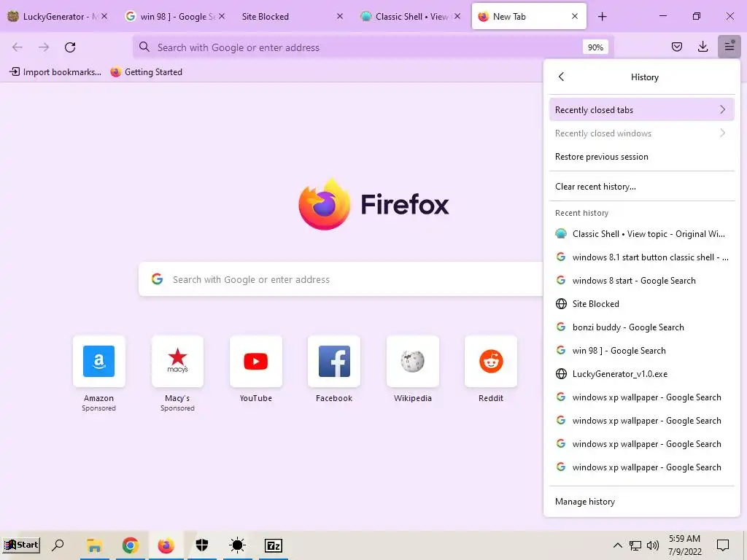Click Import bookmarks… in bookmarks bar
The height and width of the screenshot is (560, 747).
[x=55, y=72]
